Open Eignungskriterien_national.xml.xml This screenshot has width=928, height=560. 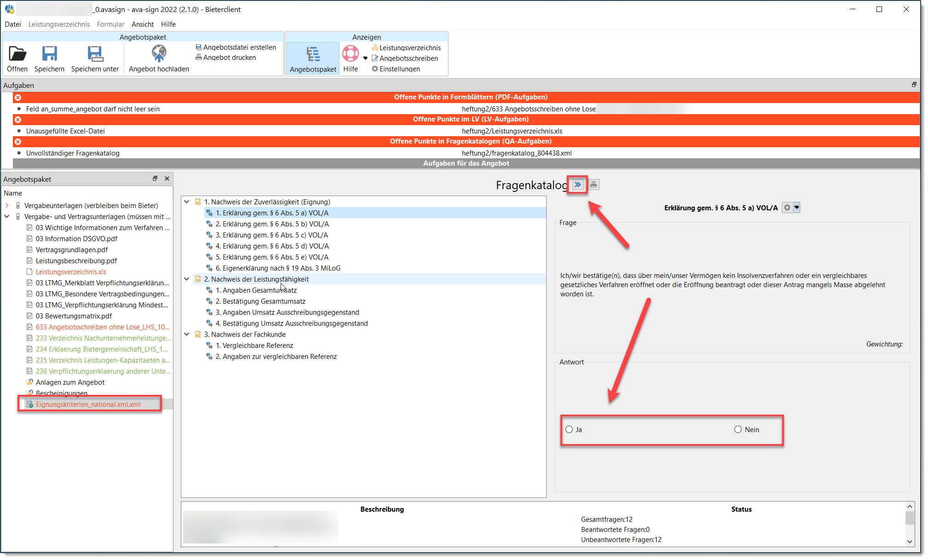[x=88, y=404]
